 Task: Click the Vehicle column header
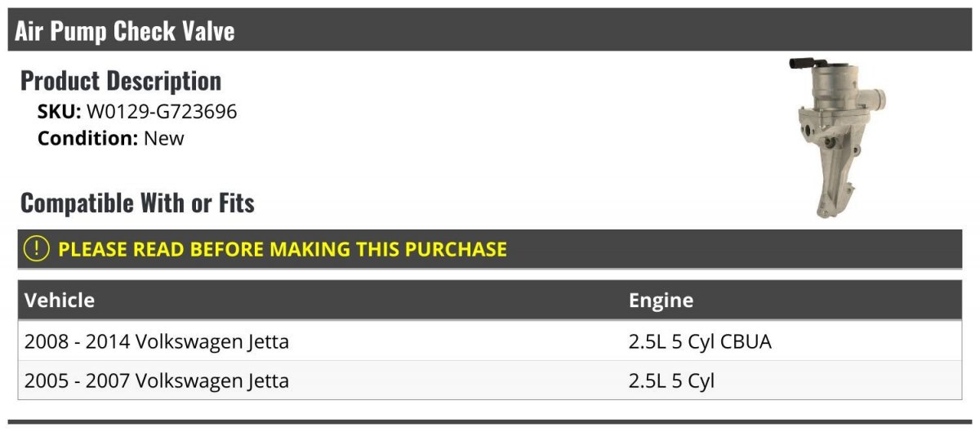pyautogui.click(x=60, y=301)
